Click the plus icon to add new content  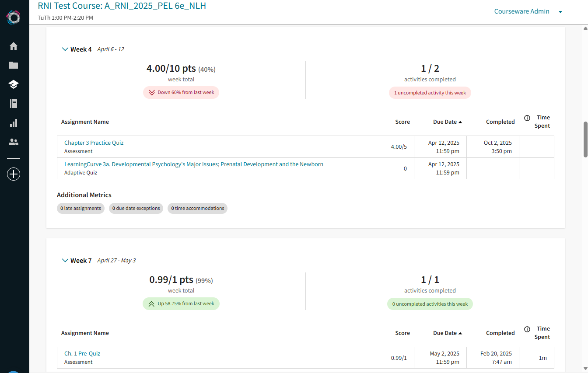[14, 174]
